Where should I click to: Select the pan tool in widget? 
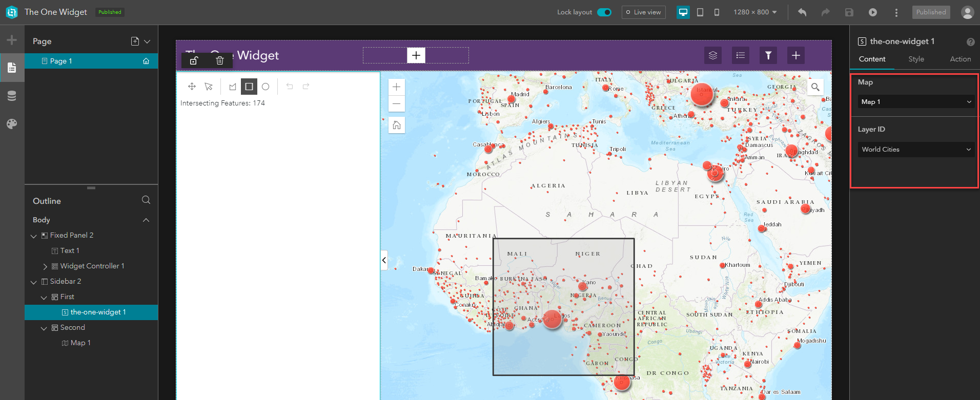click(x=192, y=87)
